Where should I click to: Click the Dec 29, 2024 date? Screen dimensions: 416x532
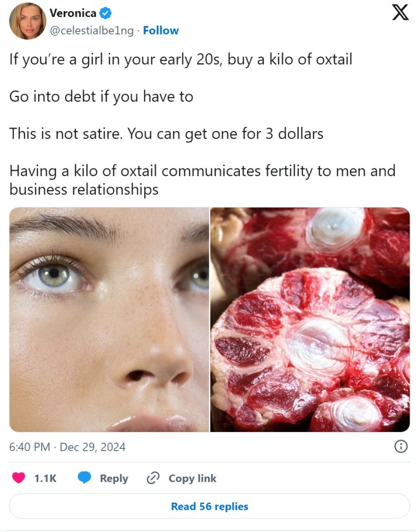coord(93,447)
